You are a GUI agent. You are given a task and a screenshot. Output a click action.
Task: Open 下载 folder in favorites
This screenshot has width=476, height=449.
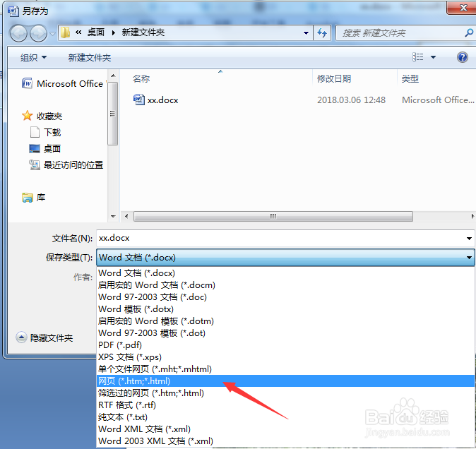[x=45, y=132]
